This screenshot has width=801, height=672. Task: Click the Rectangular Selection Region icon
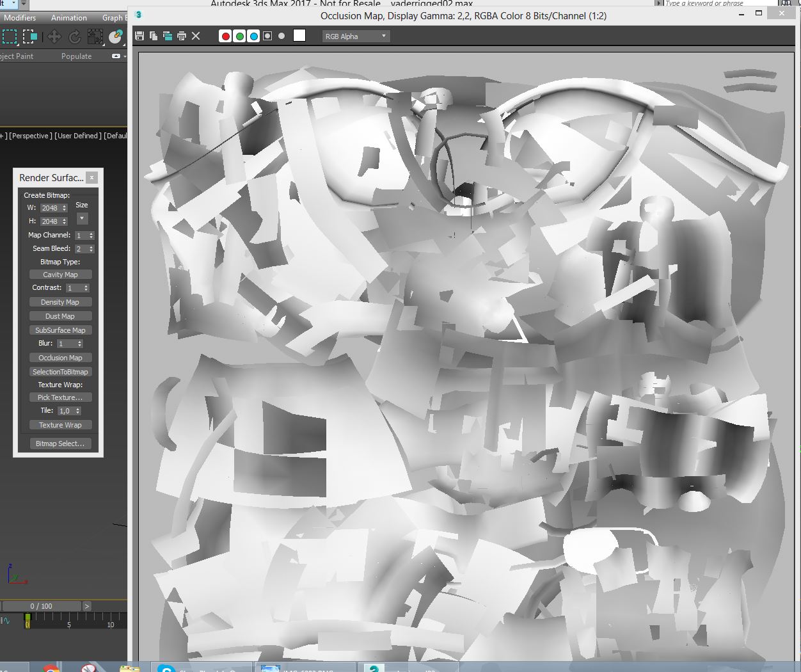click(10, 37)
